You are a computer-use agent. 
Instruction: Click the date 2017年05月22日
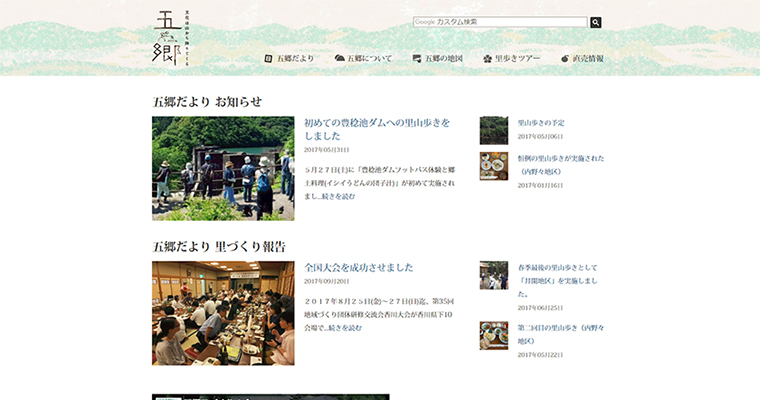540,355
